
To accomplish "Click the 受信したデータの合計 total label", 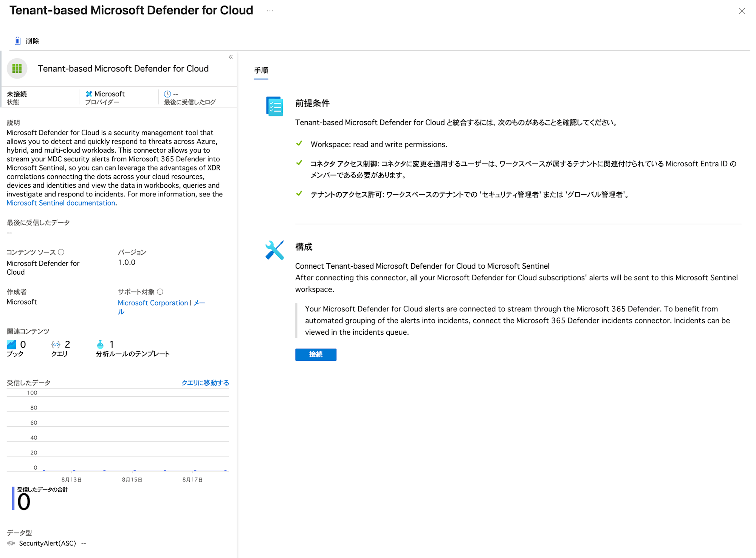I will pyautogui.click(x=42, y=490).
